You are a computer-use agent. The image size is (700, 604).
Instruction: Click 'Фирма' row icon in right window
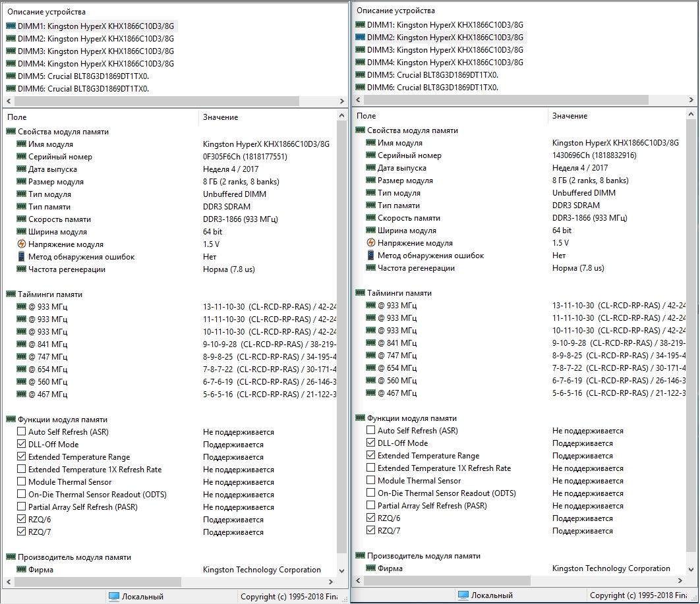(x=371, y=568)
